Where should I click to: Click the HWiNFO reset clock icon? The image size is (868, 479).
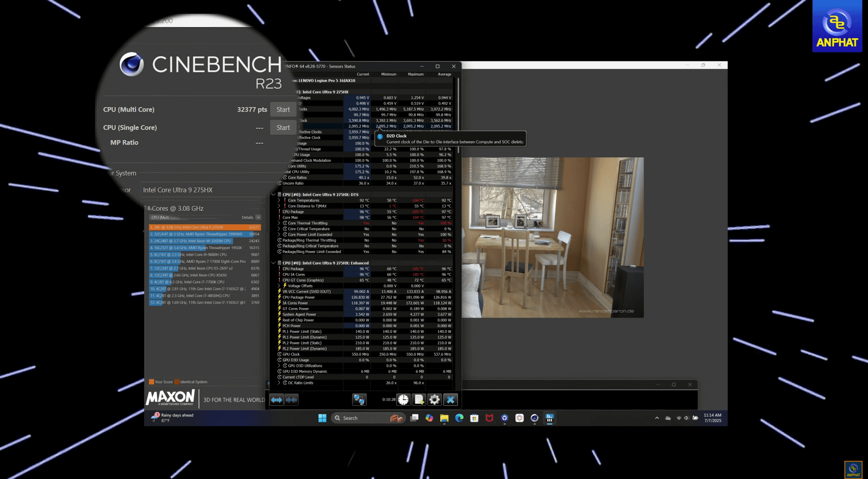[x=403, y=400]
